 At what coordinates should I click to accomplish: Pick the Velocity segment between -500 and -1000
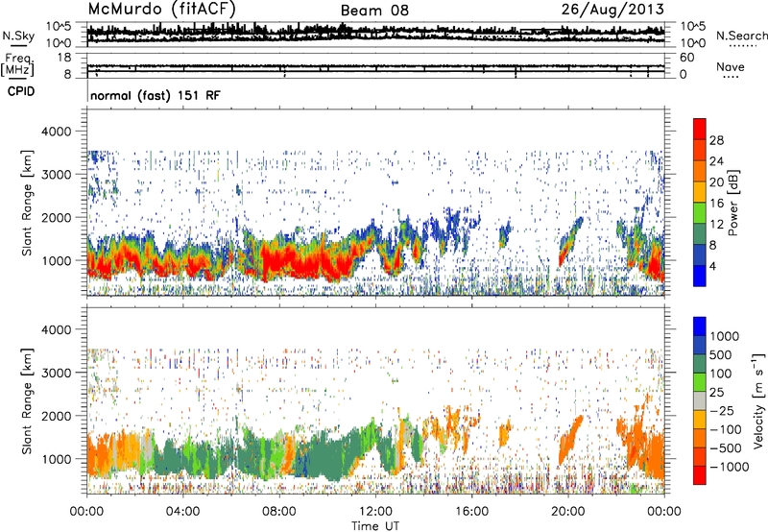[x=700, y=456]
